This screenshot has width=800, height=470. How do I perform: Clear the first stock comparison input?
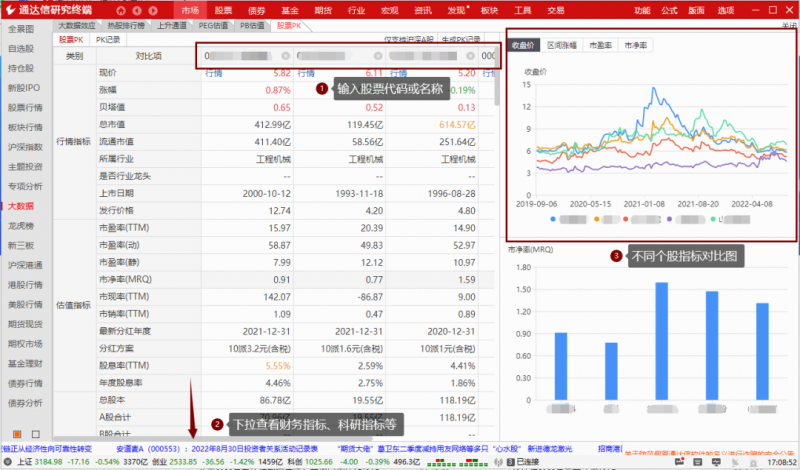pos(286,56)
